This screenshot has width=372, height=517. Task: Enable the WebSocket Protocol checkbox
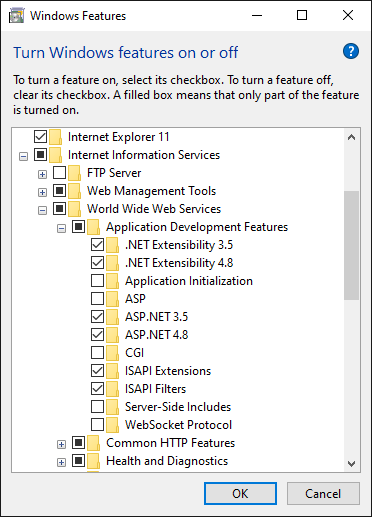[x=97, y=424]
